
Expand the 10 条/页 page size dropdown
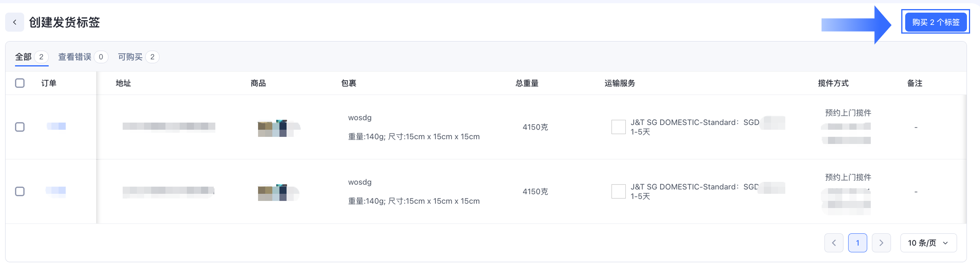[x=928, y=243]
